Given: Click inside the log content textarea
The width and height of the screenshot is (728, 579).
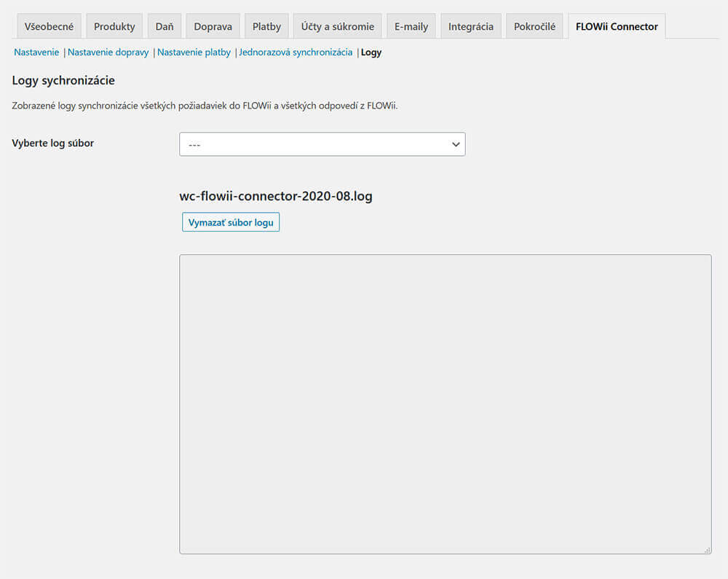Looking at the screenshot, I should pos(446,404).
